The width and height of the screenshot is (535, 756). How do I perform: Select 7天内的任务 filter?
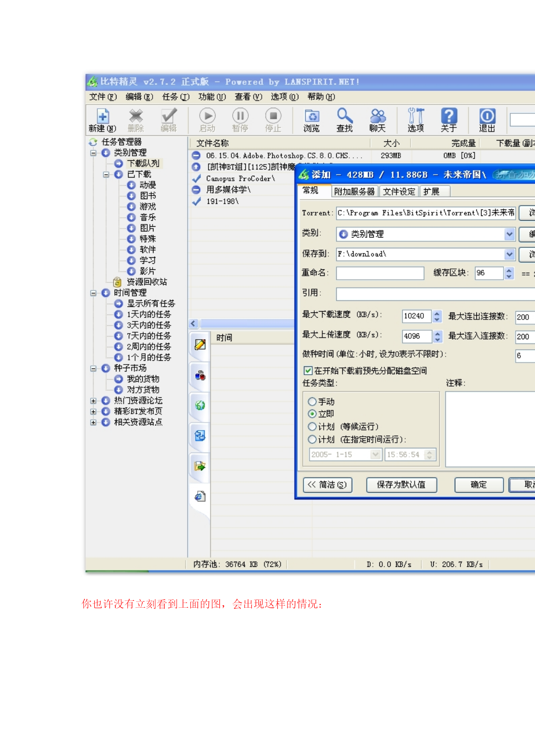pos(149,336)
